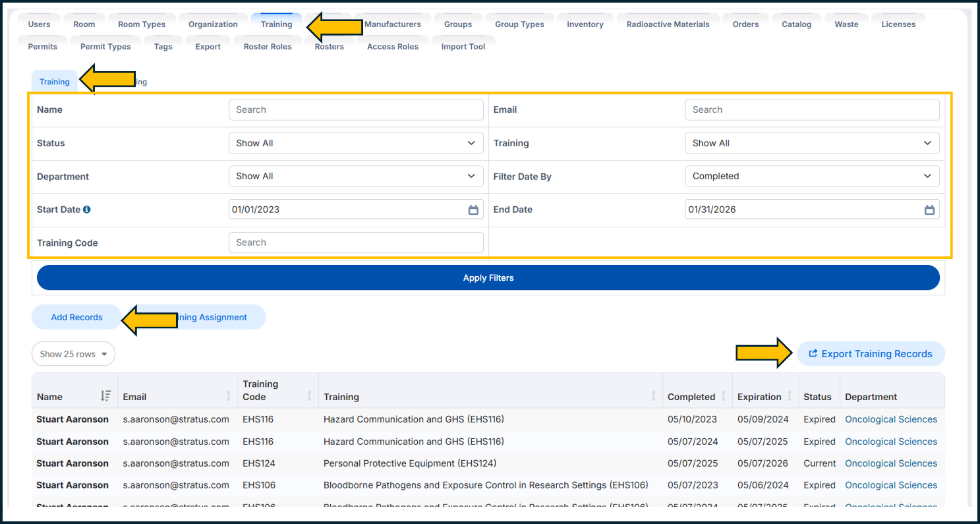
Task: Sort by Email column sort arrows
Action: pos(229,396)
